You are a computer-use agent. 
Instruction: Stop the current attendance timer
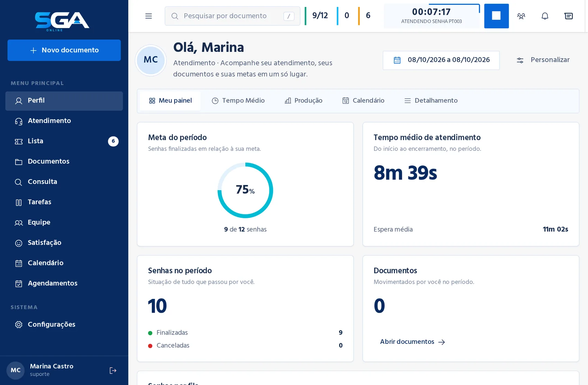click(x=496, y=16)
